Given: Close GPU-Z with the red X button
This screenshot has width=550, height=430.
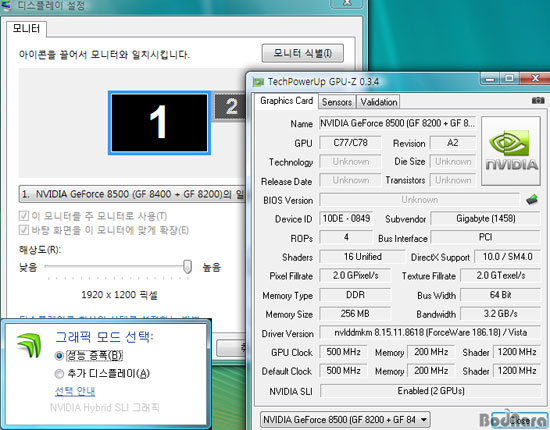Looking at the screenshot, I should click(535, 79).
